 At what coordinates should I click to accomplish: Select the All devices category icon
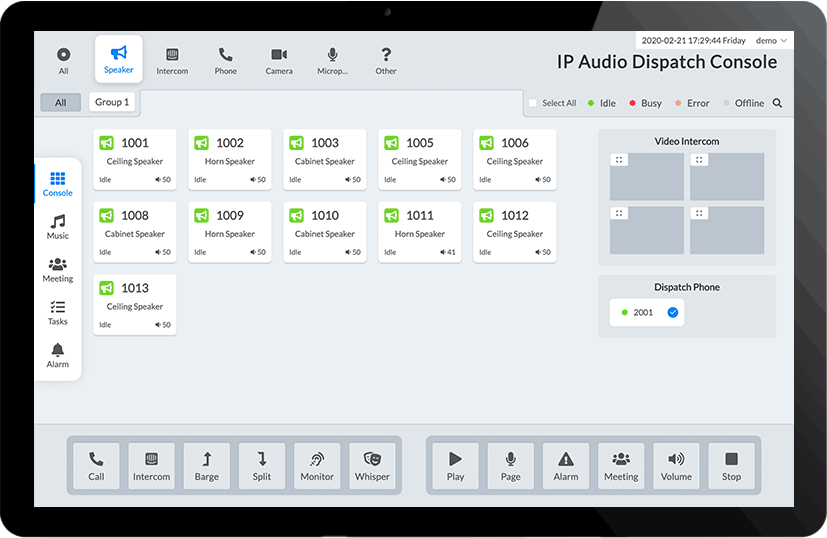[x=63, y=55]
